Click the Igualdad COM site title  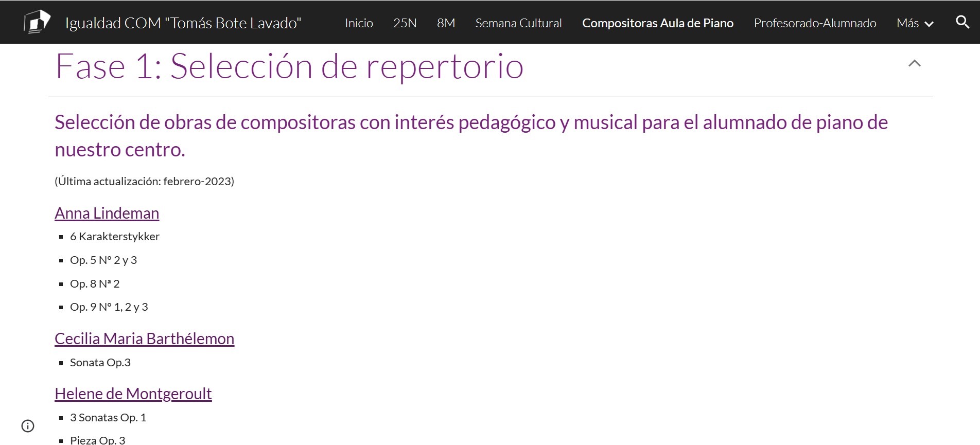(183, 23)
